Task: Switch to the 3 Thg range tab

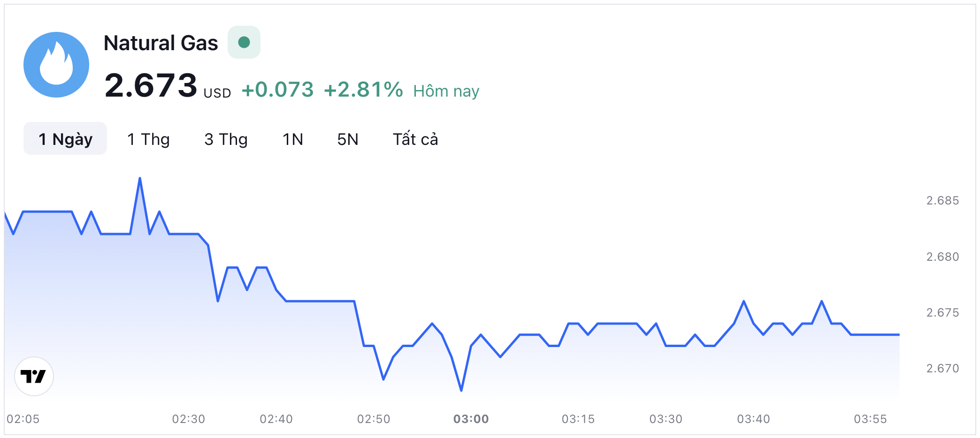Action: coord(226,139)
